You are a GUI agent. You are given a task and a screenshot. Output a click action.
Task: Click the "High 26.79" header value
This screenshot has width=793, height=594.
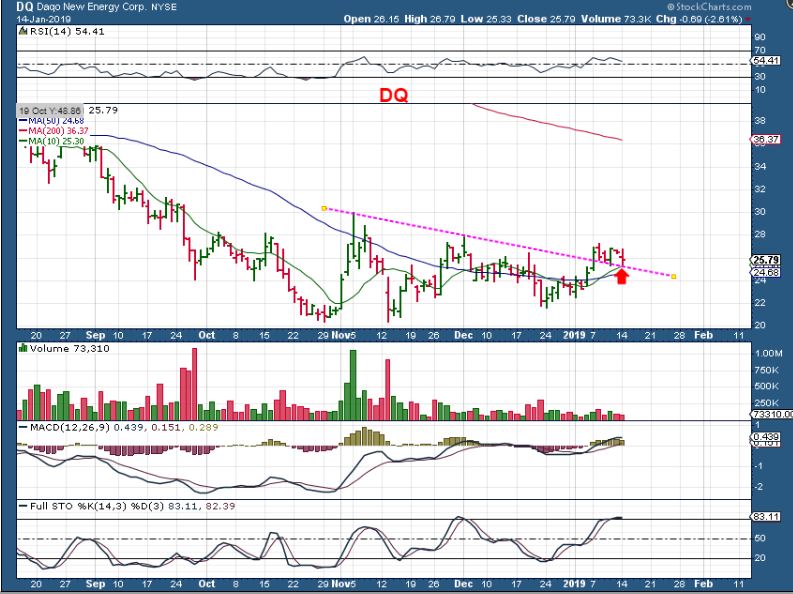click(x=430, y=19)
